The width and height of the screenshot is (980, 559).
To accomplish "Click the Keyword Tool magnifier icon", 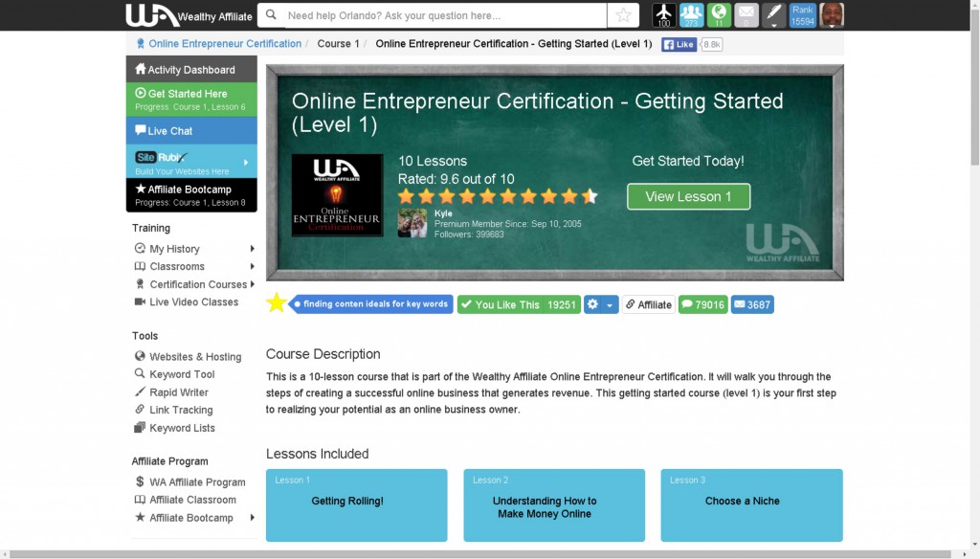I will pos(140,373).
